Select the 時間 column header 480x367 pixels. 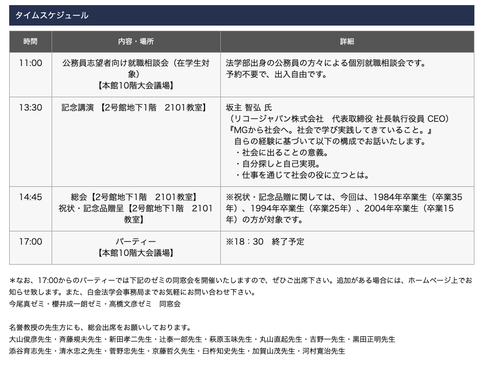click(30, 42)
